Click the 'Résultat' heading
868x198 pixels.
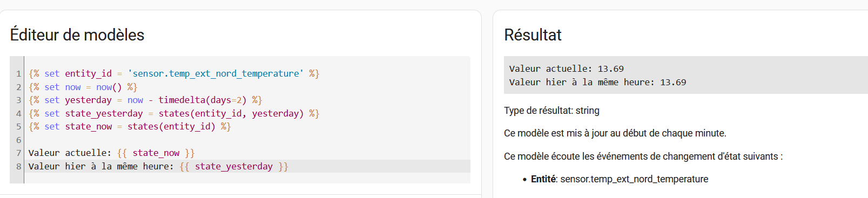(x=533, y=35)
